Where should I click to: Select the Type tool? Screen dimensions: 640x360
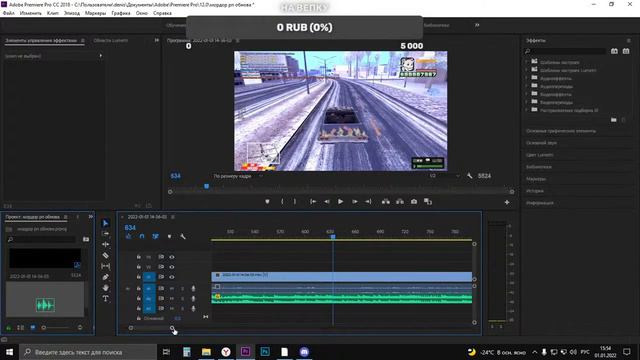(105, 298)
